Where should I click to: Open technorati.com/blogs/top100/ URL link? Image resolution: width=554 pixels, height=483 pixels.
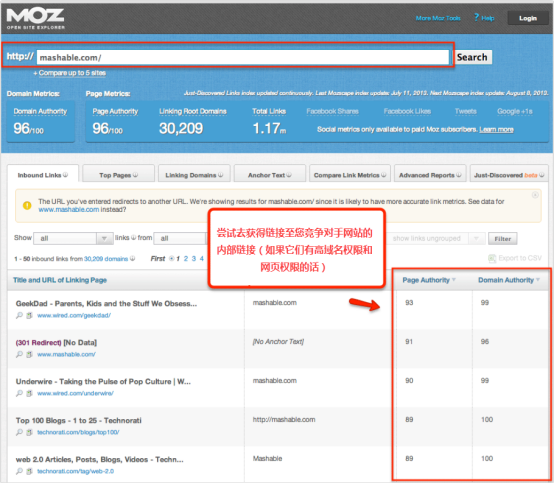point(78,432)
